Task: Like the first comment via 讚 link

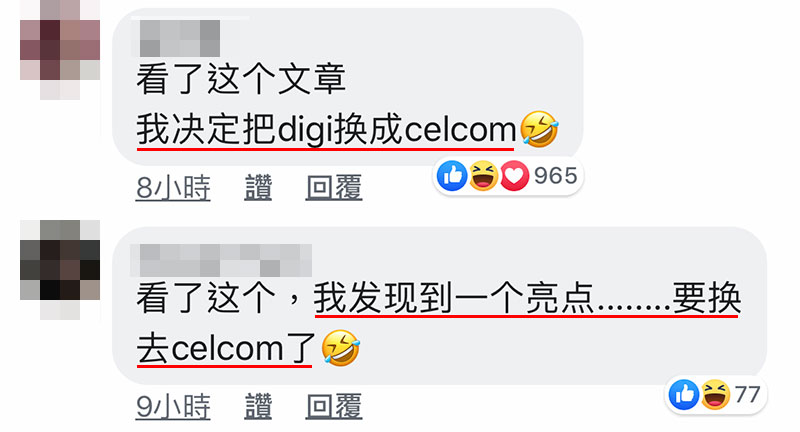Action: (x=258, y=187)
